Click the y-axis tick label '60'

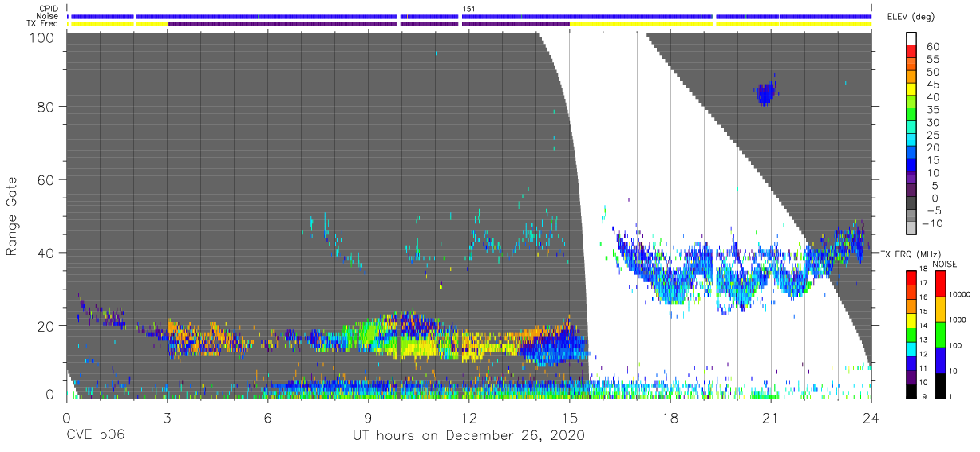(x=47, y=181)
